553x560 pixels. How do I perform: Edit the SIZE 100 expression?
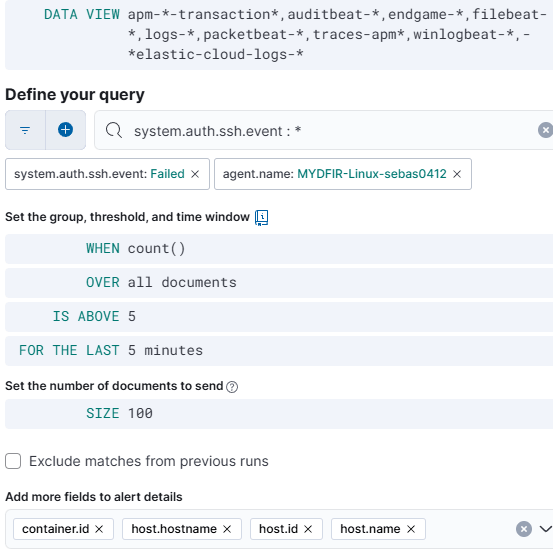(x=279, y=414)
